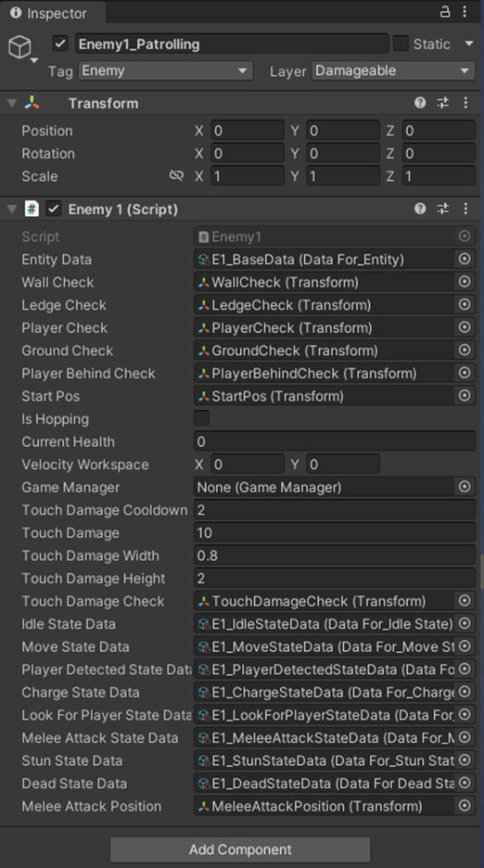484x868 pixels.
Task: Enable the Static checkbox
Action: [401, 44]
